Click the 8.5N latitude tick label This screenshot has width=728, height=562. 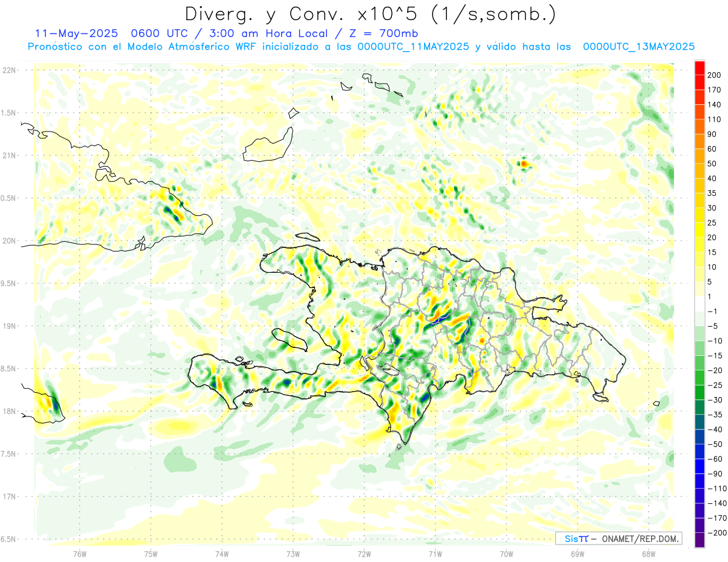tap(8, 369)
